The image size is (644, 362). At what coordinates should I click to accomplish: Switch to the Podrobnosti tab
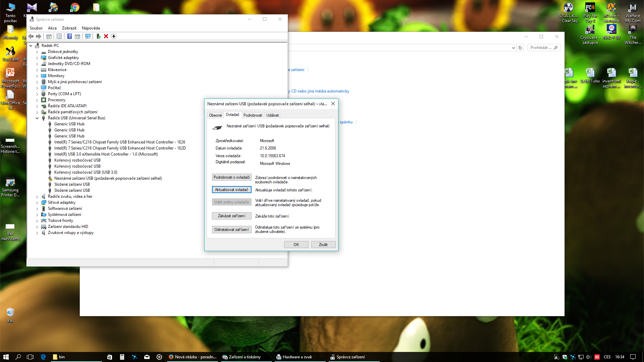253,115
